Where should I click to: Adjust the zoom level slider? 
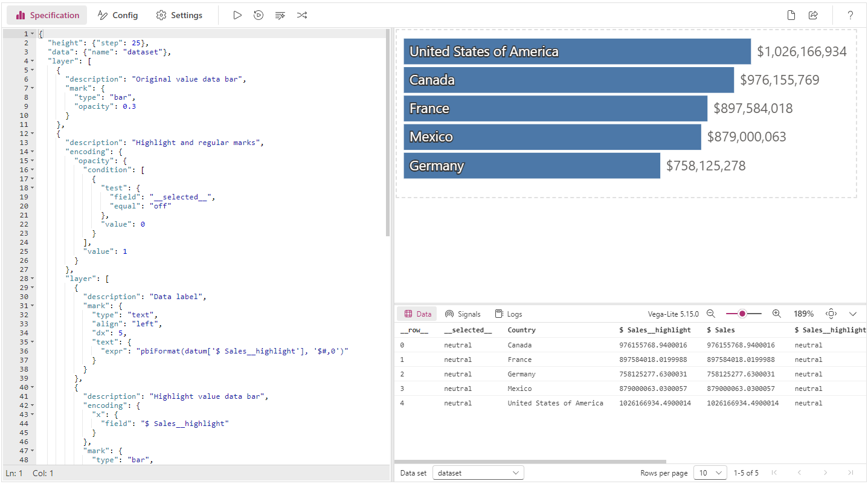click(744, 314)
